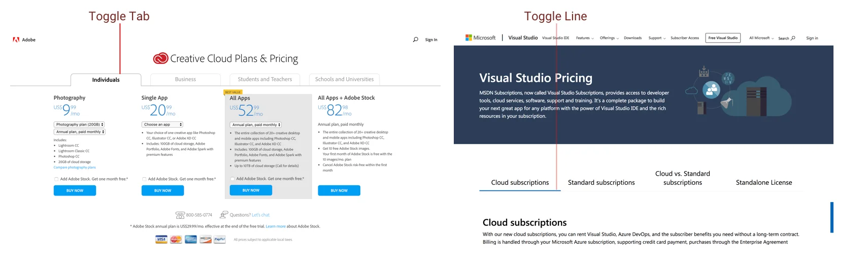The height and width of the screenshot is (263, 868).
Task: Switch to the Business tab
Action: 185,79
